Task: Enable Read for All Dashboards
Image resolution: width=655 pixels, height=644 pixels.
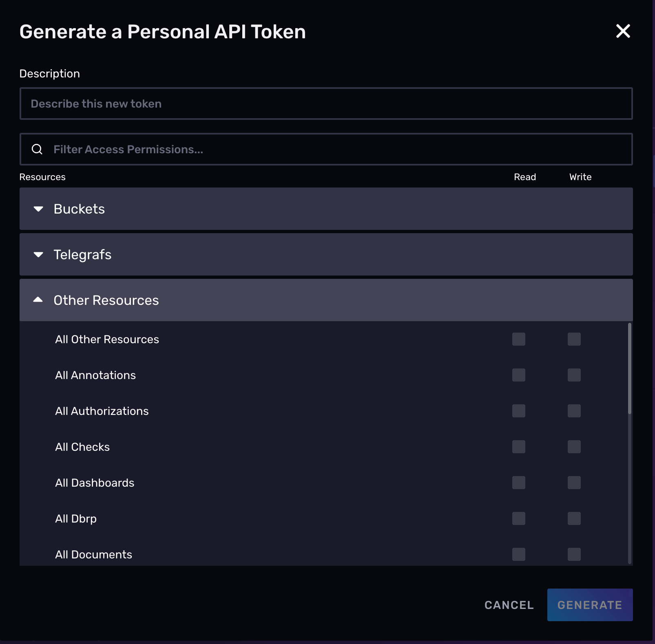Action: click(518, 483)
